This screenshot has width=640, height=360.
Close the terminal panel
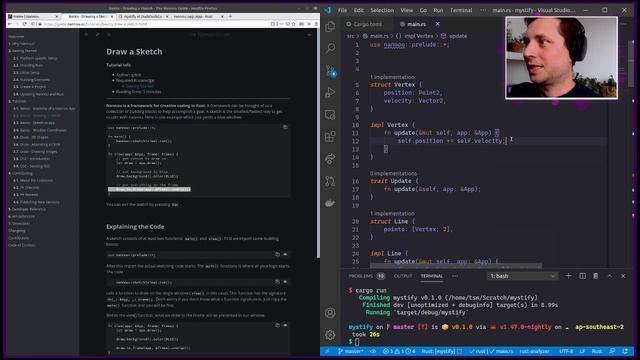click(623, 276)
